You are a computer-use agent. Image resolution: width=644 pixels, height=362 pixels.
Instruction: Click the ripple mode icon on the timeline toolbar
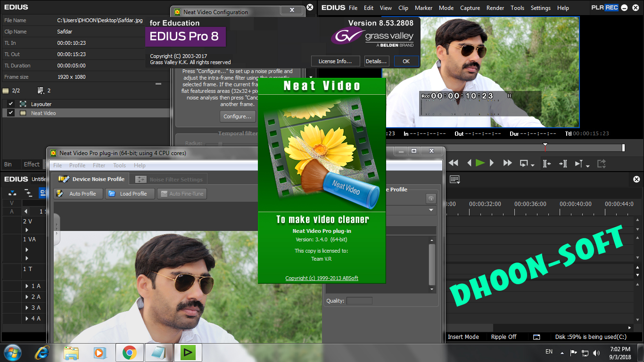coord(28,193)
